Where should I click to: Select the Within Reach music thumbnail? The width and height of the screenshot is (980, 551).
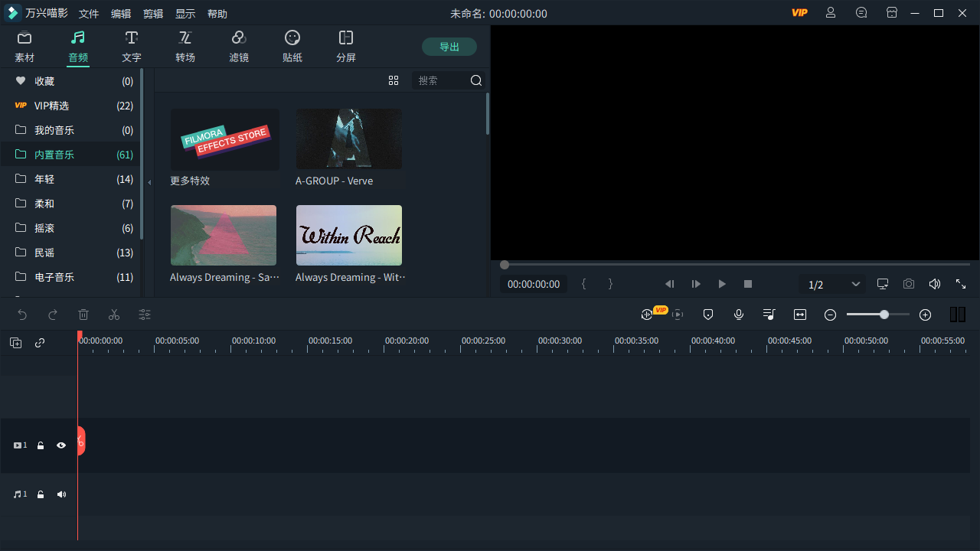click(349, 235)
